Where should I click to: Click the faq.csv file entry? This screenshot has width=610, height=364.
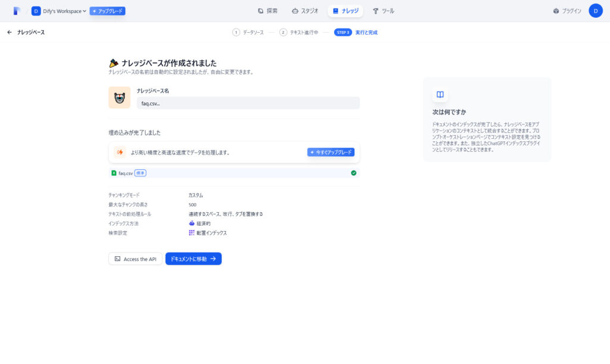point(125,173)
